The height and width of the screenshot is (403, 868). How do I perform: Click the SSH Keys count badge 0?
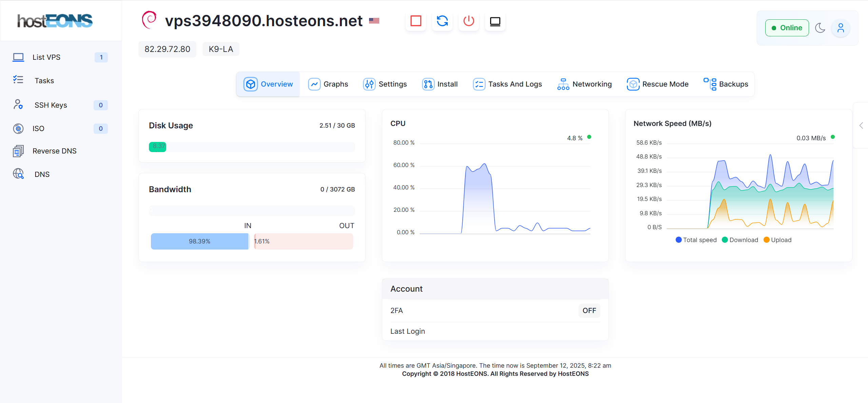(x=101, y=105)
